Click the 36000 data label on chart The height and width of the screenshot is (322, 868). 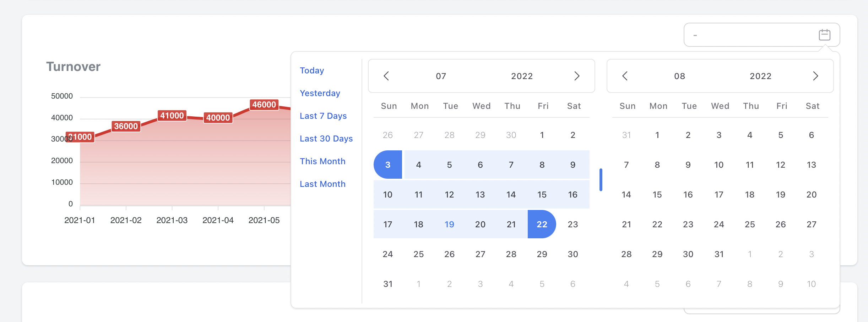(126, 126)
